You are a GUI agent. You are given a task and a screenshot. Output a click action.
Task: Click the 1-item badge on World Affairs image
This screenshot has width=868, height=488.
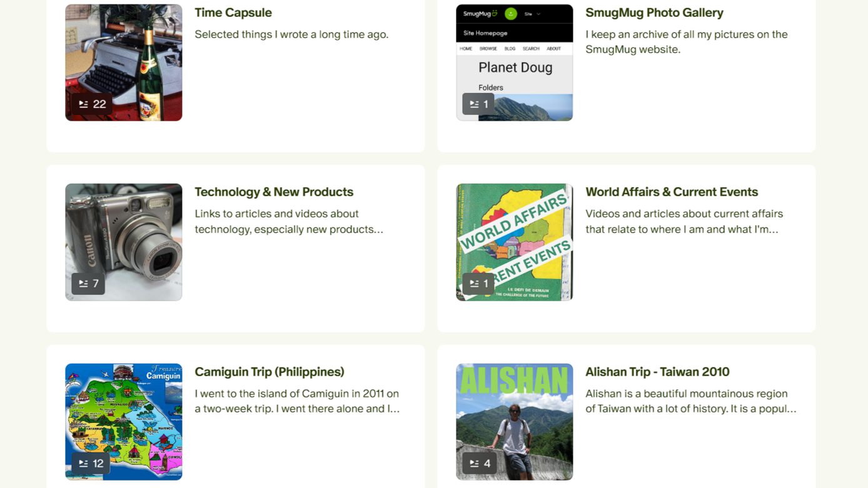point(478,284)
